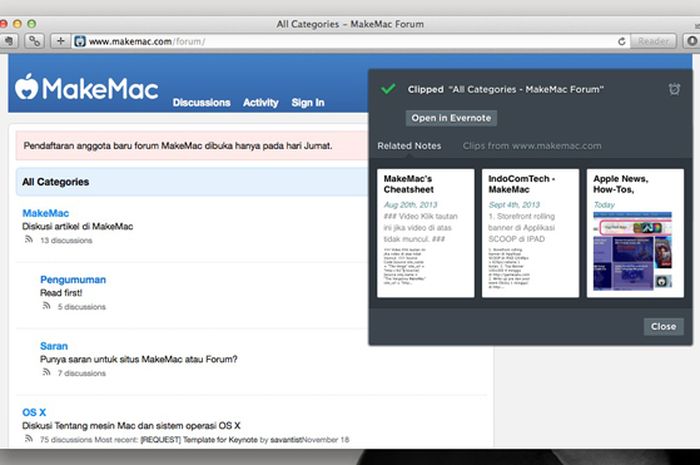This screenshot has height=465, width=700.
Task: Click the '13 discussions' text
Action: pyautogui.click(x=66, y=240)
